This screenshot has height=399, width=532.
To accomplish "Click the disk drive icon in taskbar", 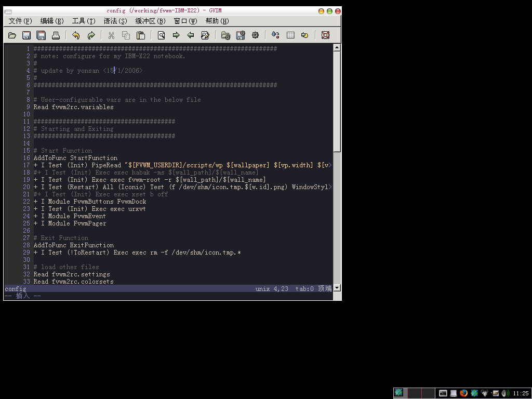I will 454,393.
